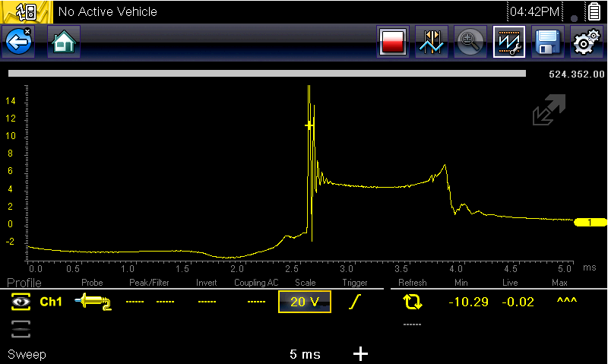Open the 20 V scale selector
Viewport: 608px width, 364px height.
pos(305,302)
